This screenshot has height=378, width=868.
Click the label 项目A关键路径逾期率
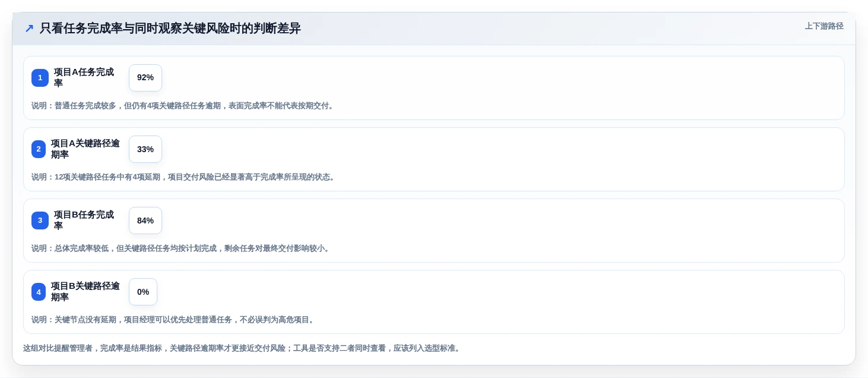85,149
